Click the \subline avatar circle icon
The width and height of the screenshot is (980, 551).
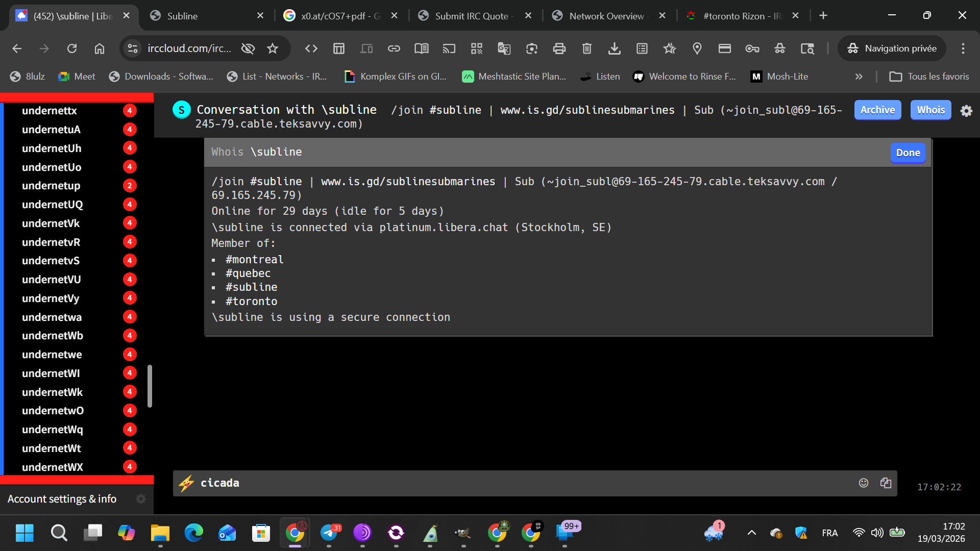coord(181,110)
